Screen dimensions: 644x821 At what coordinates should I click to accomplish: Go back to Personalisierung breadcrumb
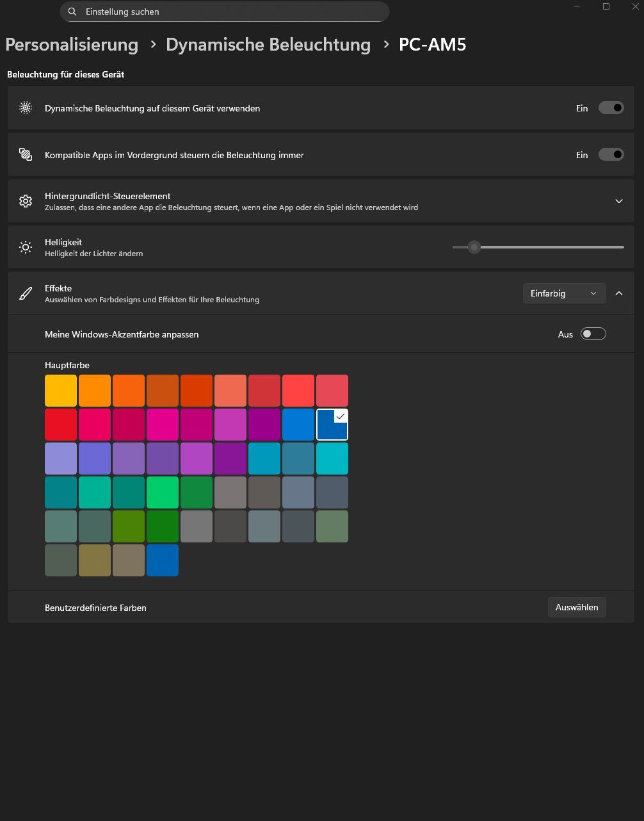pos(72,45)
